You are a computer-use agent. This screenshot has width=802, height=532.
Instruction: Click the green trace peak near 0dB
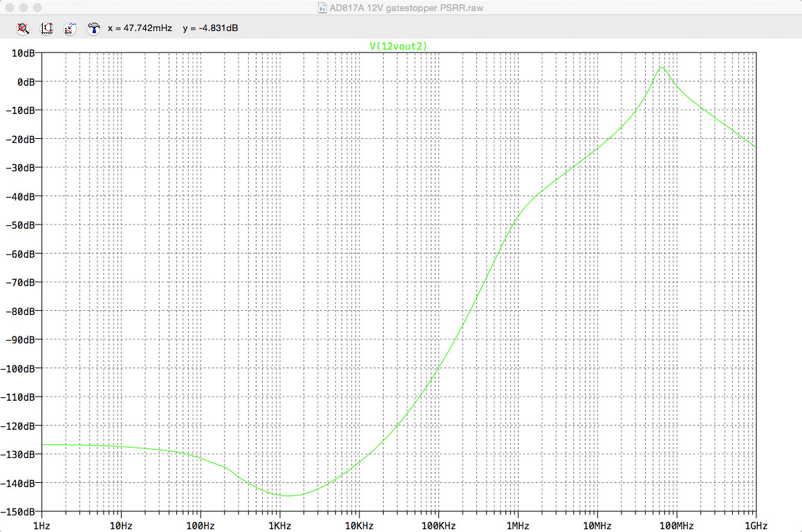point(662,68)
